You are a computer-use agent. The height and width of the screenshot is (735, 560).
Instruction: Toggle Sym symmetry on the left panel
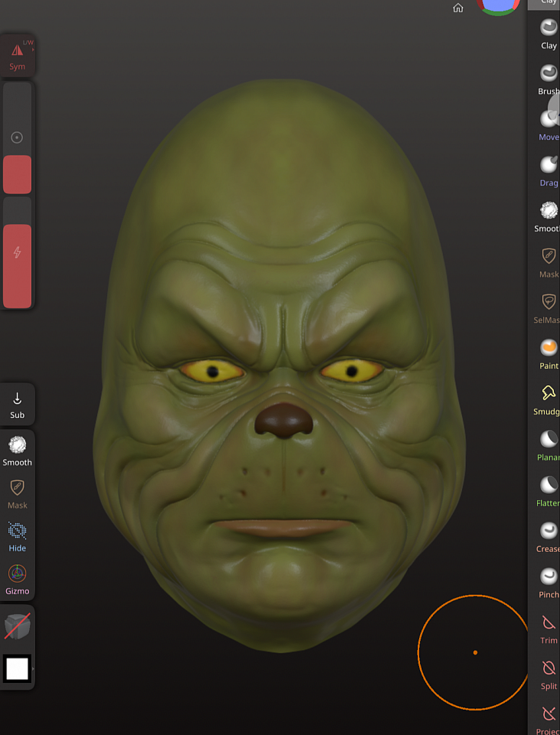(18, 56)
